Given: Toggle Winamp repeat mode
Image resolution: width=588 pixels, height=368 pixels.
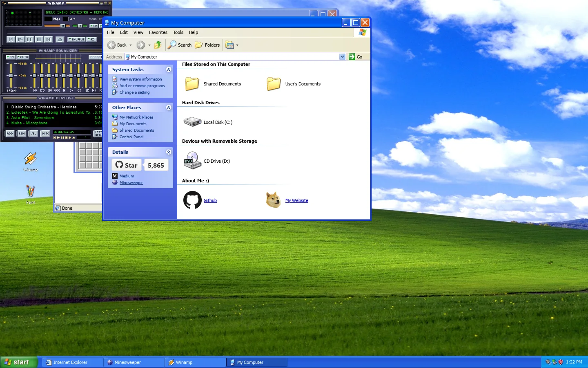Looking at the screenshot, I should (x=91, y=39).
